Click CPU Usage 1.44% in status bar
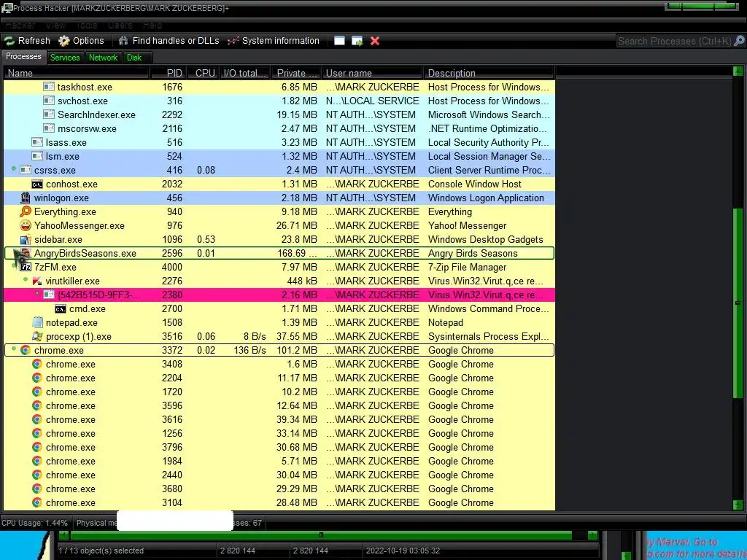This screenshot has width=747, height=560. [x=34, y=523]
